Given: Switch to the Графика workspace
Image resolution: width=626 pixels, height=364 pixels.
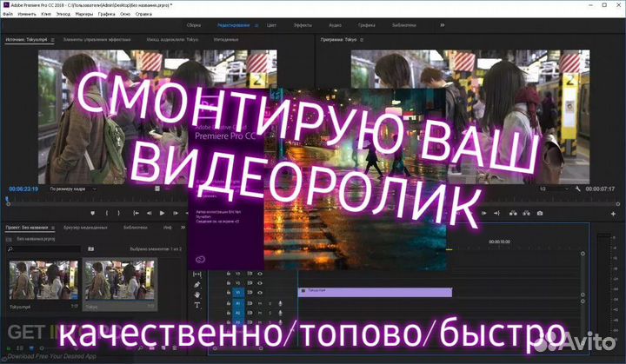Looking at the screenshot, I should (x=367, y=25).
